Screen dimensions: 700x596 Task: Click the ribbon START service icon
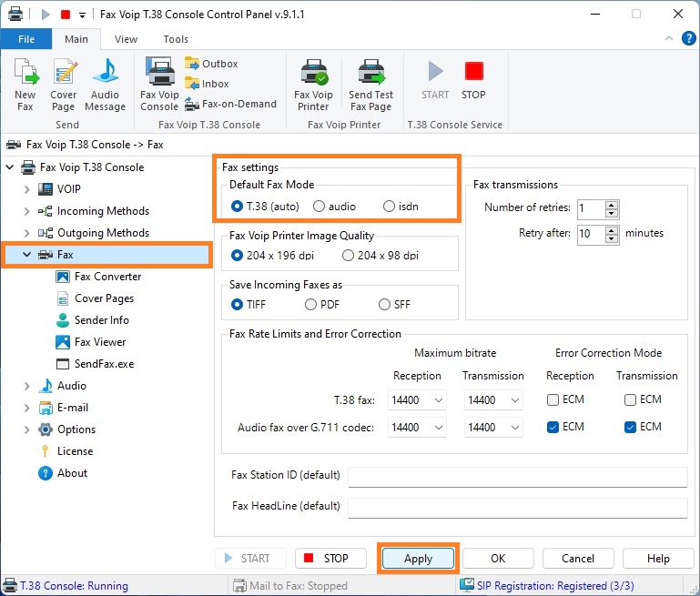pyautogui.click(x=435, y=80)
